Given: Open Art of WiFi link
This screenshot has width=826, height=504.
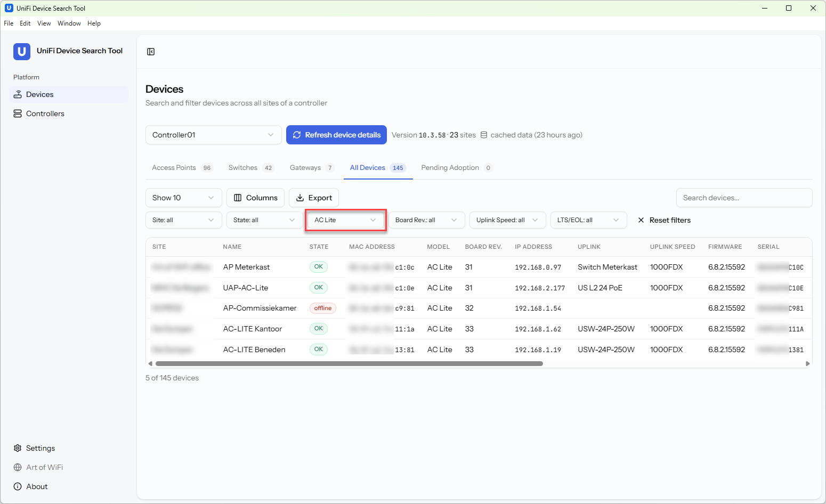Looking at the screenshot, I should point(69,467).
